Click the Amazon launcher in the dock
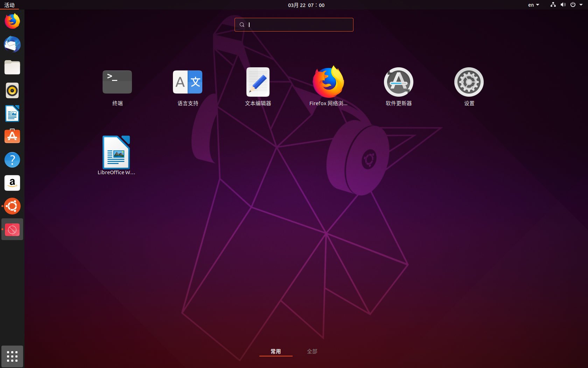This screenshot has width=588, height=368. tap(12, 183)
